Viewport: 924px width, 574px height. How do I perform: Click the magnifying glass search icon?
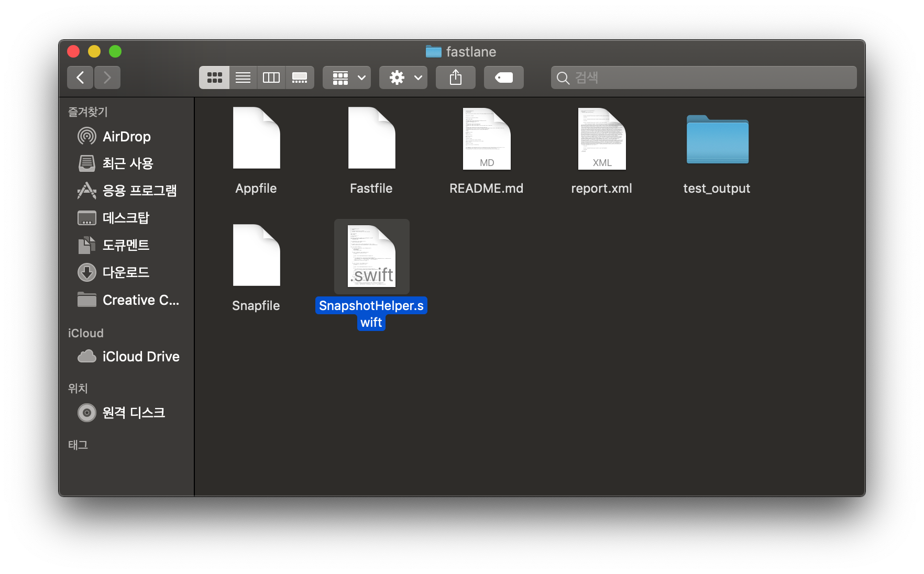(563, 78)
